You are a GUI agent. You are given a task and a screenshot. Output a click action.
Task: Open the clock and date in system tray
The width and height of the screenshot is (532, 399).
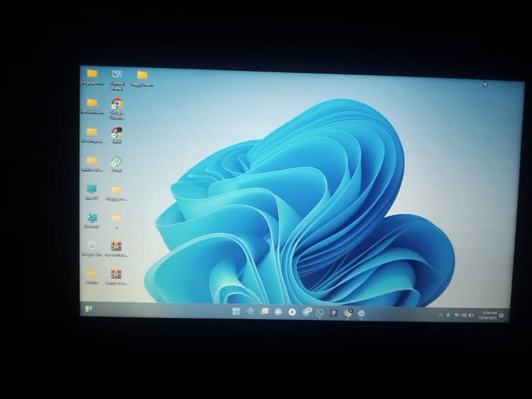(489, 315)
